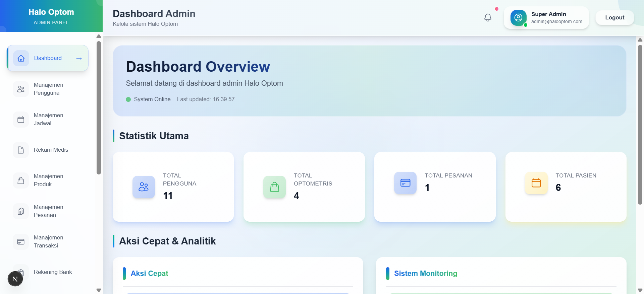
Task: Click the main page scroll up arrow
Action: [640, 40]
